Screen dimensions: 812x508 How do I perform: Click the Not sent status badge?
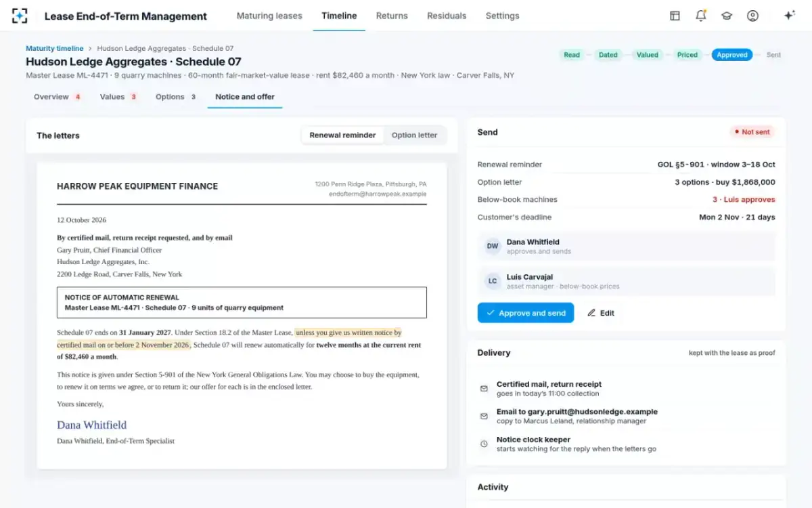pos(752,132)
